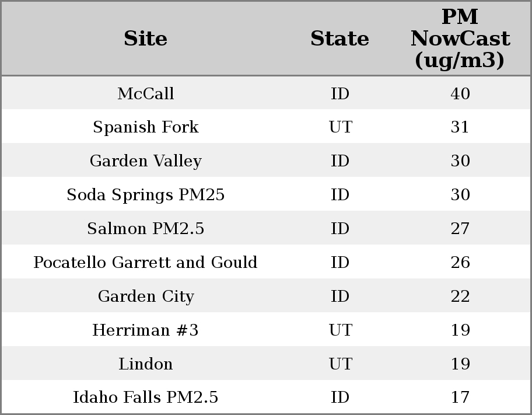Screen dimensions: 532x415
Task: Click the PM NowCast column header
Action: (x=460, y=39)
